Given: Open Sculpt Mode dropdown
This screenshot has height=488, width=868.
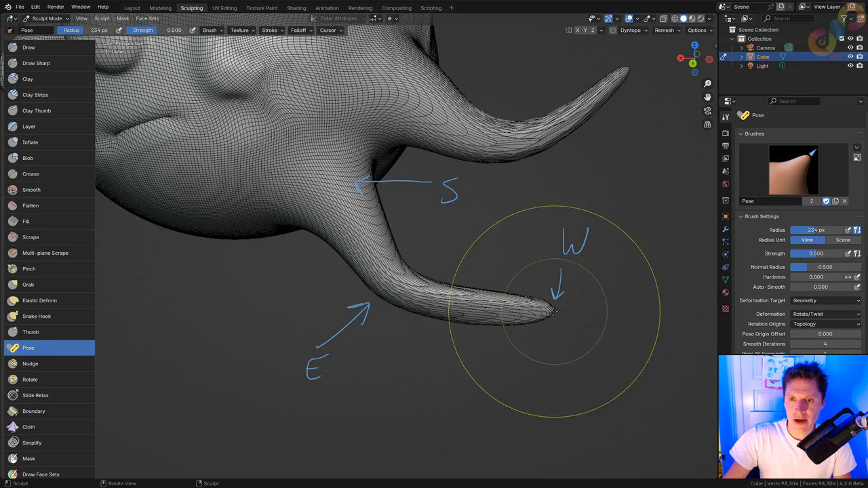Looking at the screenshot, I should [46, 18].
